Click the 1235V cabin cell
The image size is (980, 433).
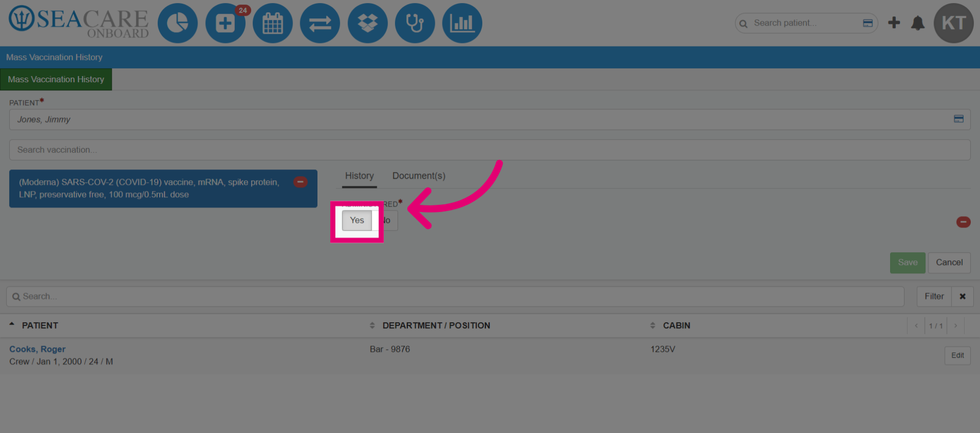[663, 349]
